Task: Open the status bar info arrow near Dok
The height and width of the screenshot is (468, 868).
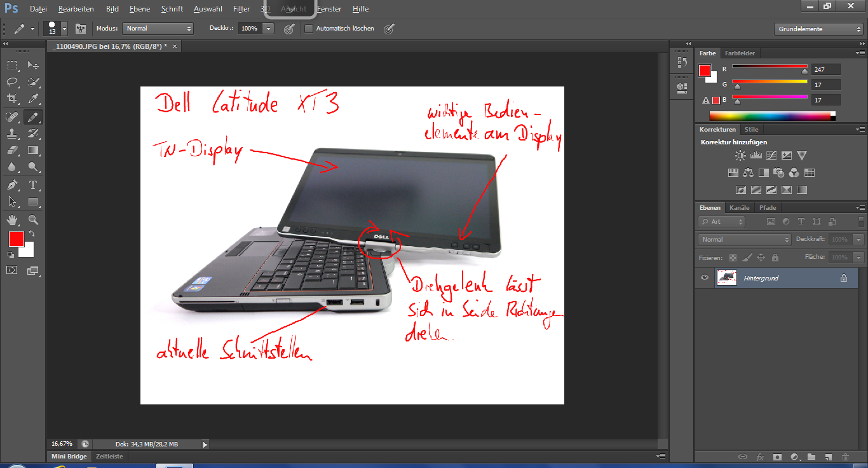Action: [x=205, y=444]
